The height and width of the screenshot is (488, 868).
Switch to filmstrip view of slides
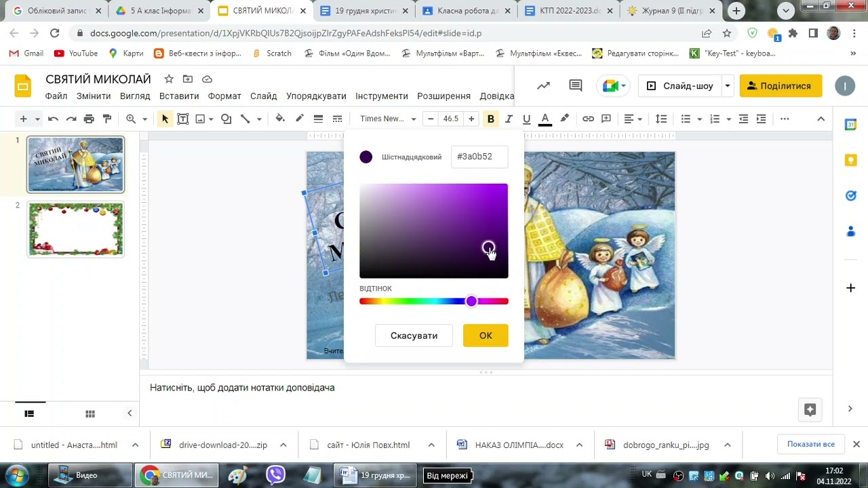(x=29, y=413)
